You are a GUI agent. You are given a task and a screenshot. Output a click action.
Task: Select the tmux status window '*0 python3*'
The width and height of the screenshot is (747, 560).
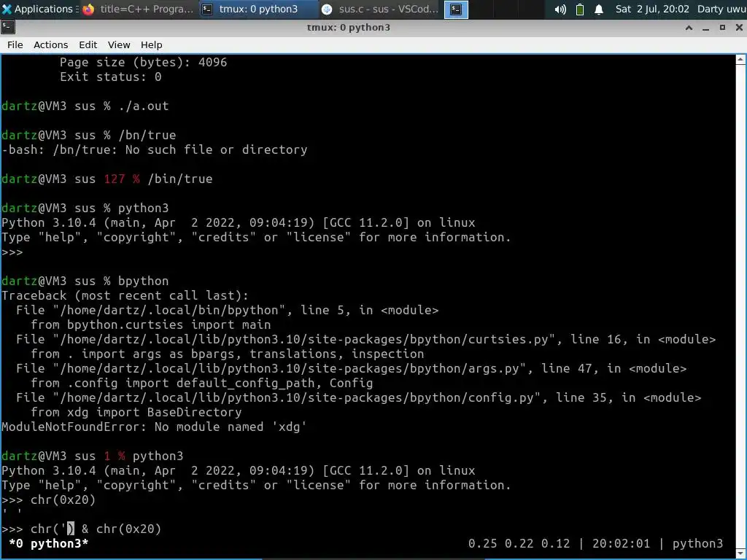click(x=48, y=543)
